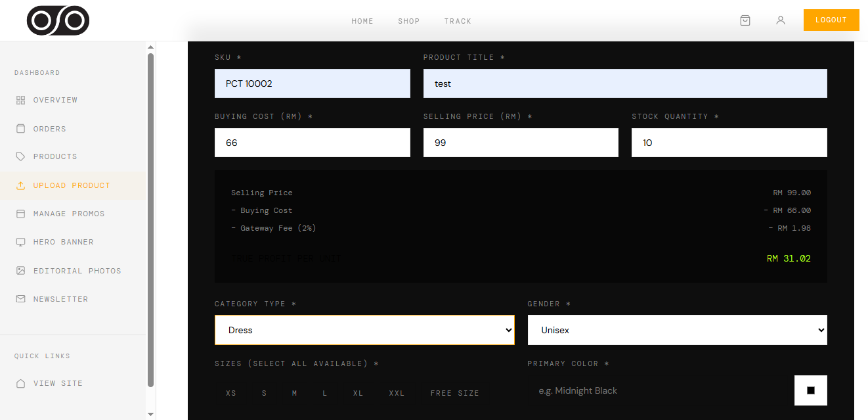Click the Newsletter envelope icon
Viewport: 868px width, 420px height.
[20, 299]
